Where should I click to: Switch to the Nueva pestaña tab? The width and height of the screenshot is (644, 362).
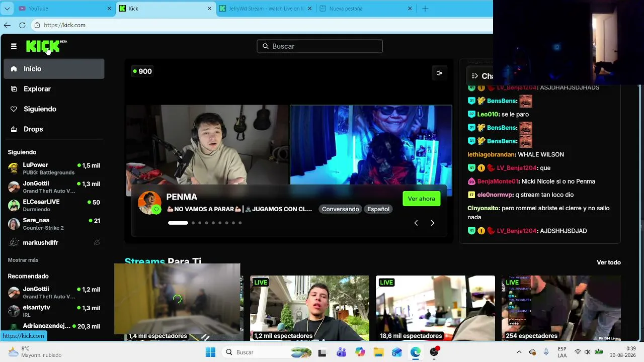[366, 9]
